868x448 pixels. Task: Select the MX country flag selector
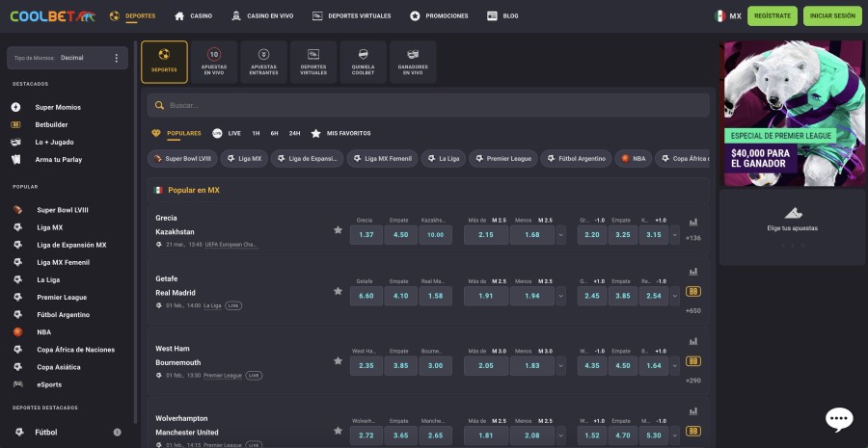[727, 16]
